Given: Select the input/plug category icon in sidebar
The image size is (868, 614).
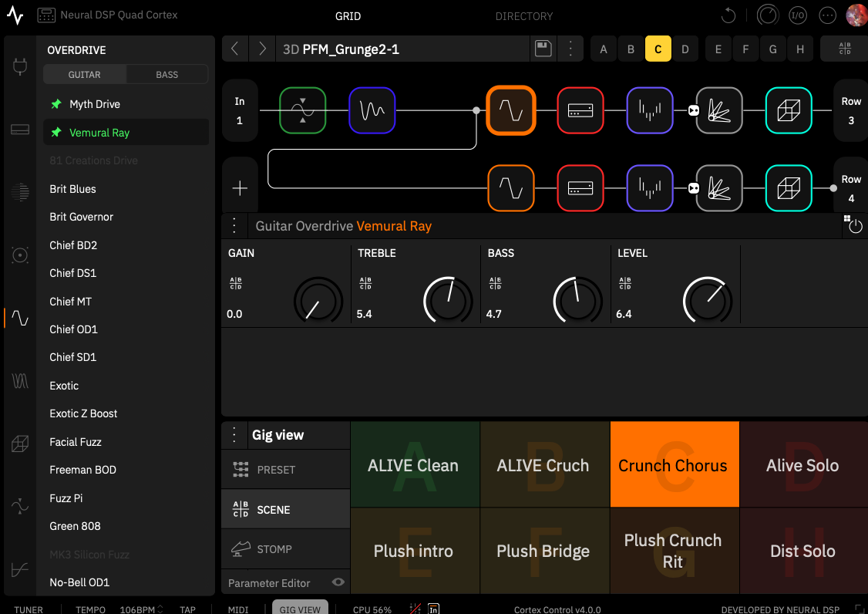Looking at the screenshot, I should 20,67.
